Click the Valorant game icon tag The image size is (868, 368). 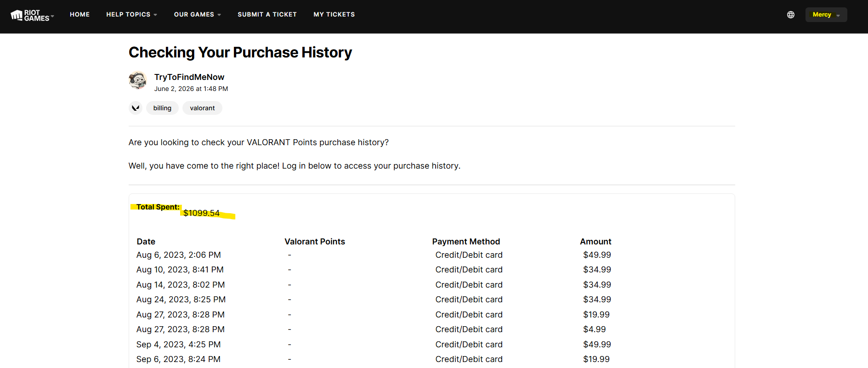[x=136, y=108]
